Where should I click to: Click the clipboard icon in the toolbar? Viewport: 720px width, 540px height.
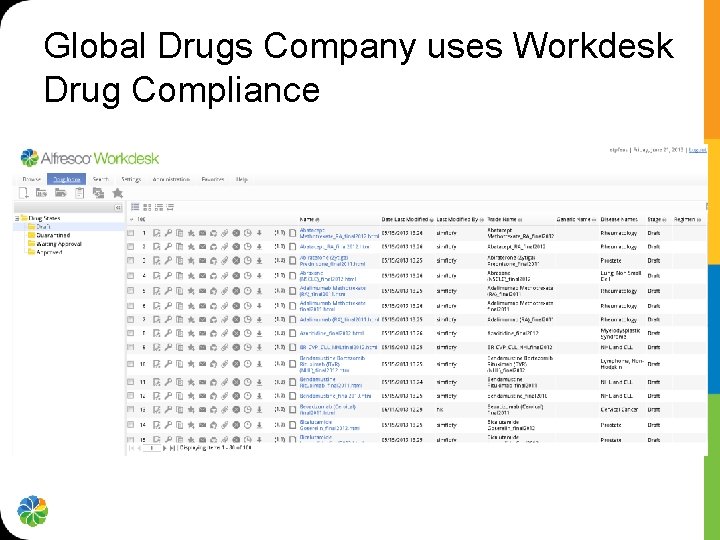point(80,193)
